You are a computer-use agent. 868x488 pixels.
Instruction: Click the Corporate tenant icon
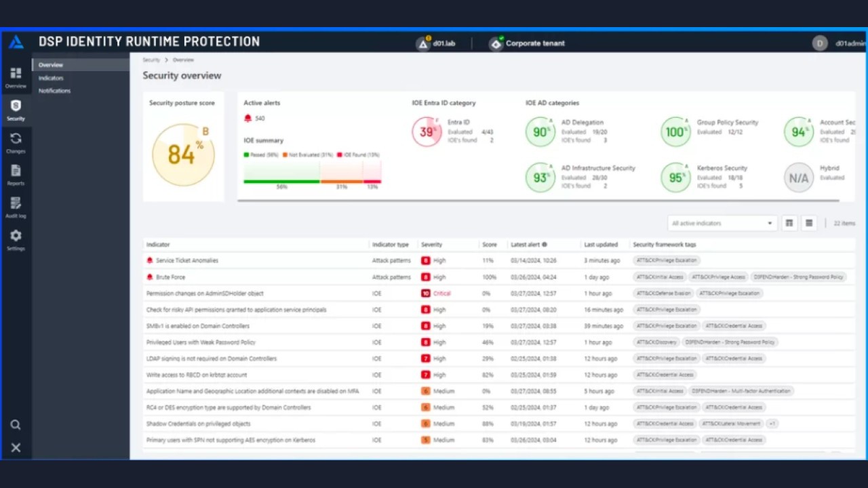click(x=496, y=43)
